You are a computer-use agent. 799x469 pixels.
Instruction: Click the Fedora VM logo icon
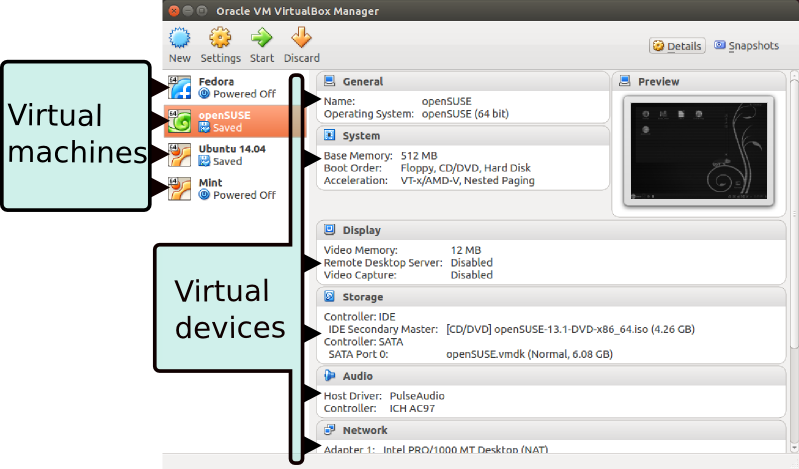click(179, 88)
